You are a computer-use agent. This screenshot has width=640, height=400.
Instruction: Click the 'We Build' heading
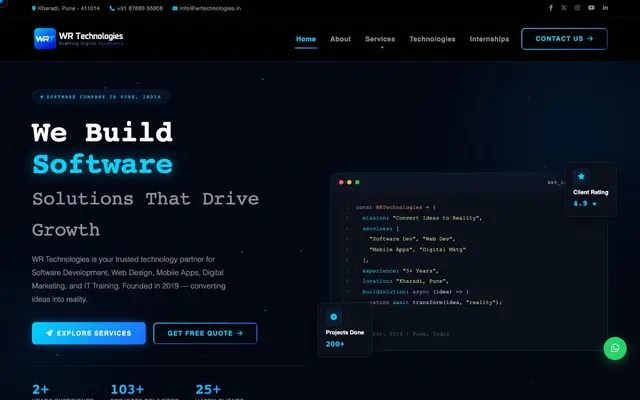pos(102,132)
